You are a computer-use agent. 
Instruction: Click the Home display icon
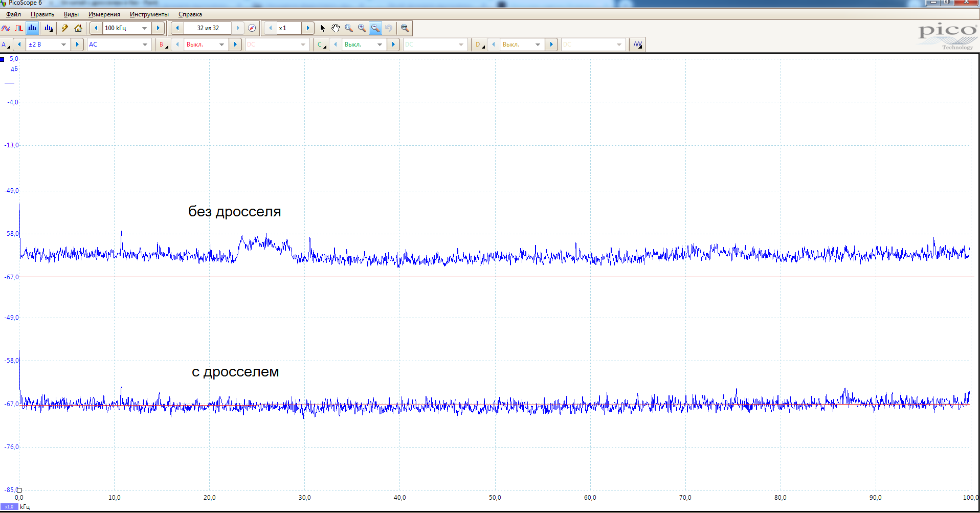(78, 28)
